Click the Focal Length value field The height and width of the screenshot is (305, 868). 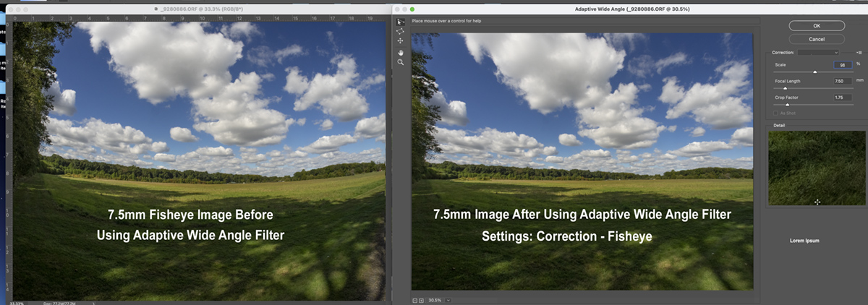pos(842,81)
